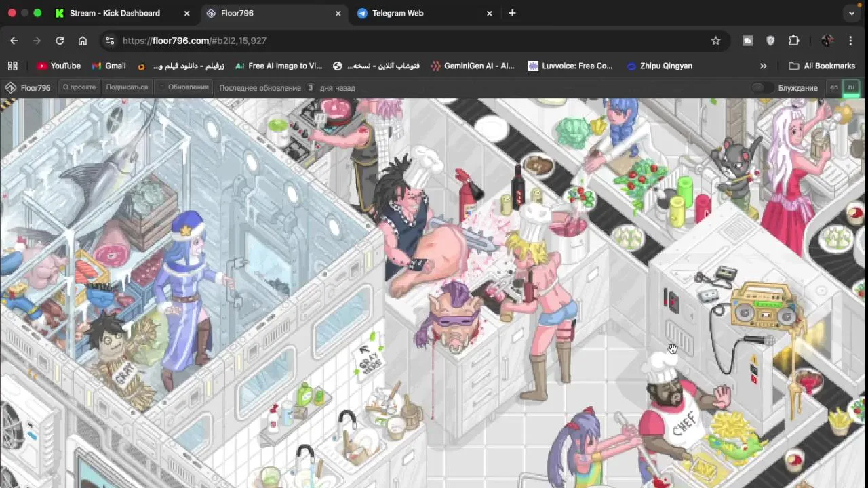Click the microphone plugged into the boombox
Image resolution: width=868 pixels, height=488 pixels.
pos(759,340)
